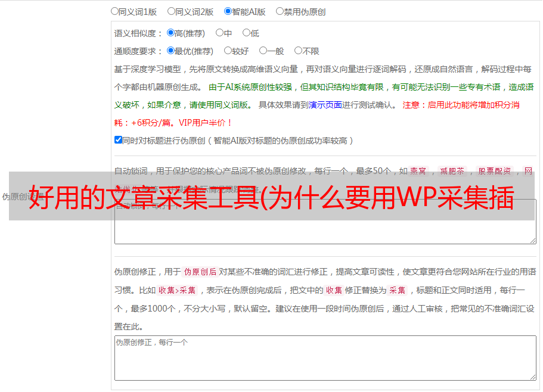Select the 同义词2版 radio option
The height and width of the screenshot is (392, 543).
pyautogui.click(x=171, y=11)
